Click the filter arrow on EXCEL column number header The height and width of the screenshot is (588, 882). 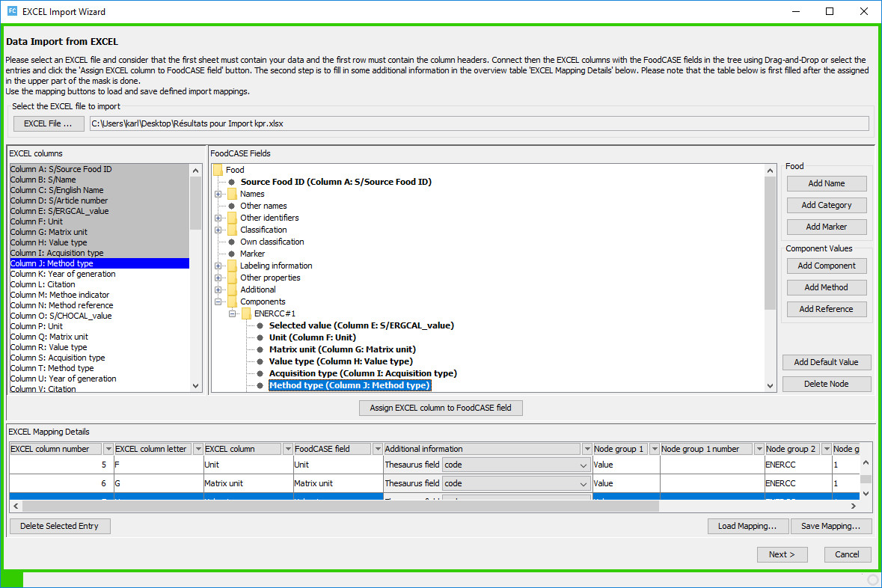coord(108,449)
